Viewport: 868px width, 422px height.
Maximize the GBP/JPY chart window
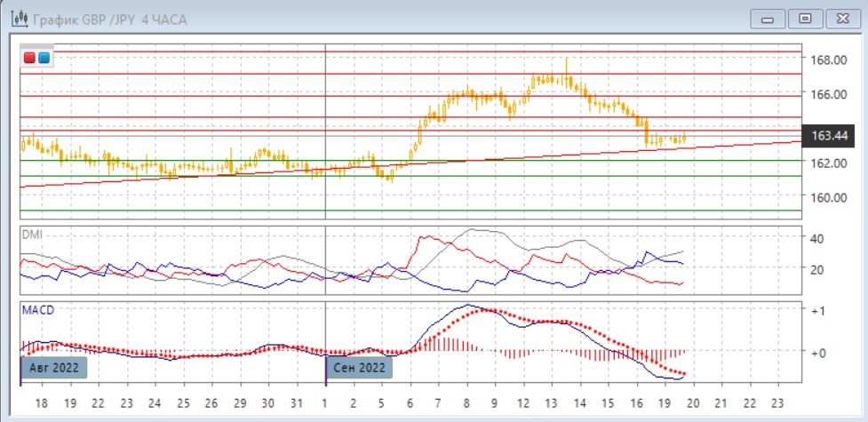click(805, 18)
